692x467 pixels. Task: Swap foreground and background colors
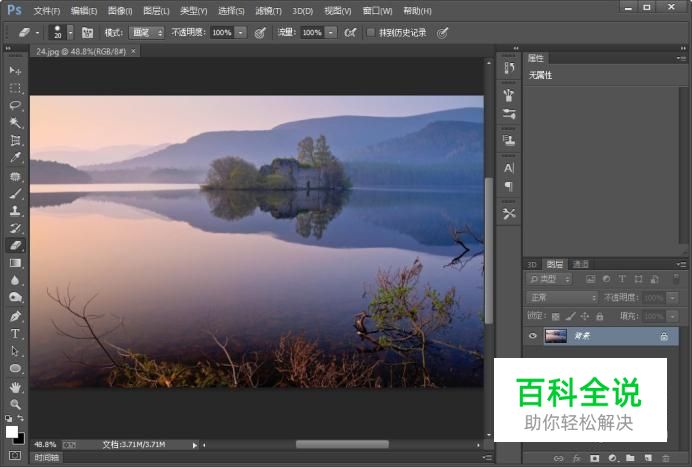21,418
